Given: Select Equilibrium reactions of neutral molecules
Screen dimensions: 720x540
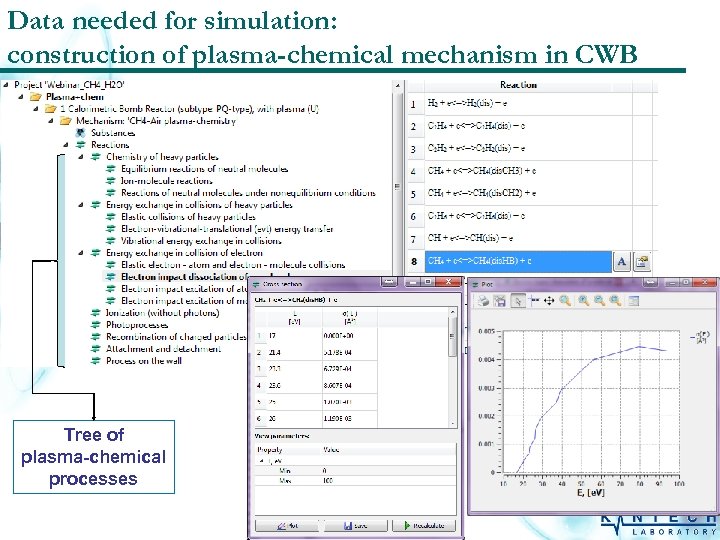Looking at the screenshot, I should click(x=204, y=169).
